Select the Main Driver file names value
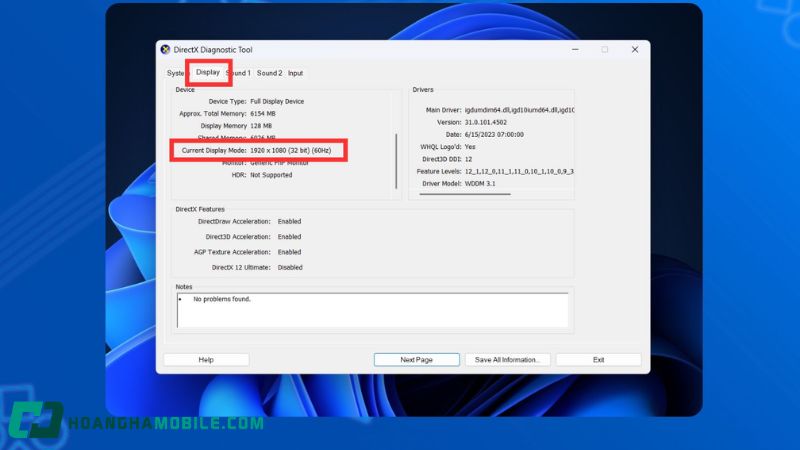Image resolution: width=800 pixels, height=450 pixels. 519,110
